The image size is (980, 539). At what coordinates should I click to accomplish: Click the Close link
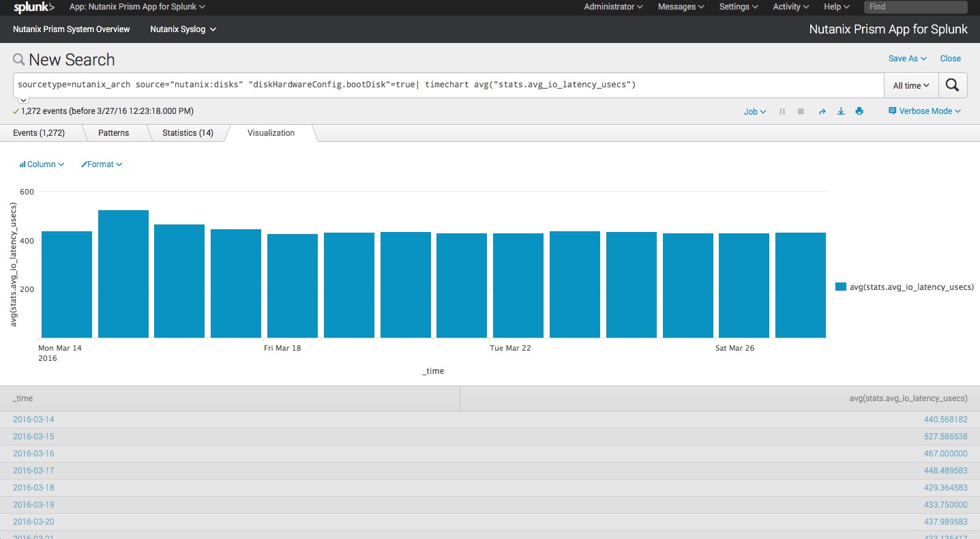point(951,59)
